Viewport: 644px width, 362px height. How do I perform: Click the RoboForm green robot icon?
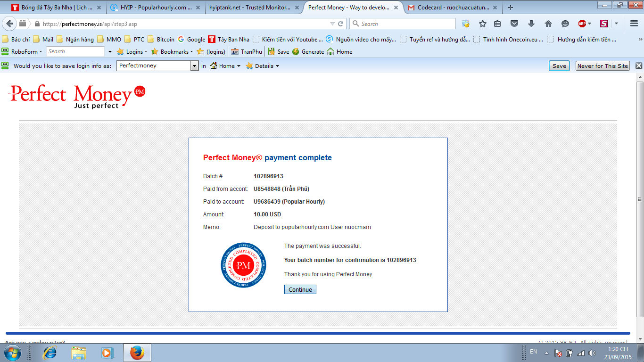(x=5, y=51)
